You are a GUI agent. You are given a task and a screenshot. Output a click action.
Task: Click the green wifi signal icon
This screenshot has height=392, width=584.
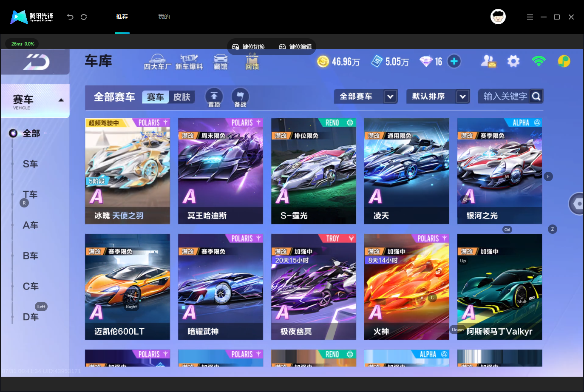point(539,61)
